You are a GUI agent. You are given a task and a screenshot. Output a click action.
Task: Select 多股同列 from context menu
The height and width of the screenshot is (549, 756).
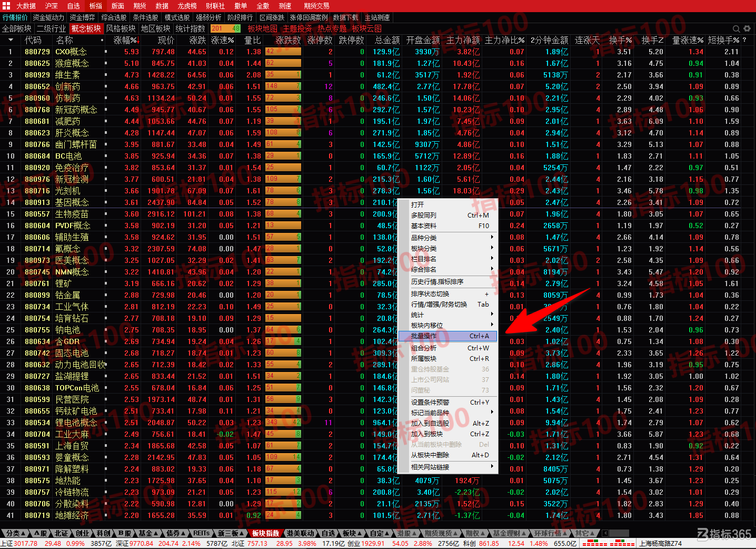click(x=447, y=215)
